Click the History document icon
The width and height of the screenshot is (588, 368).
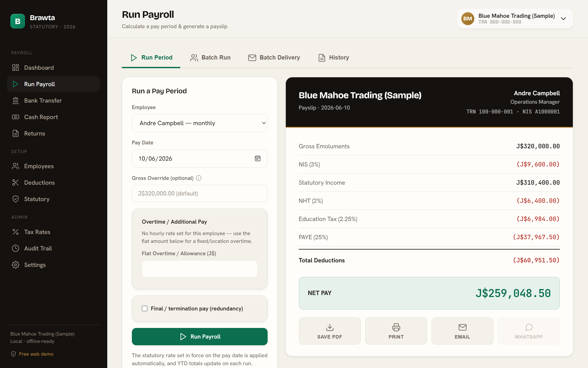click(x=322, y=58)
